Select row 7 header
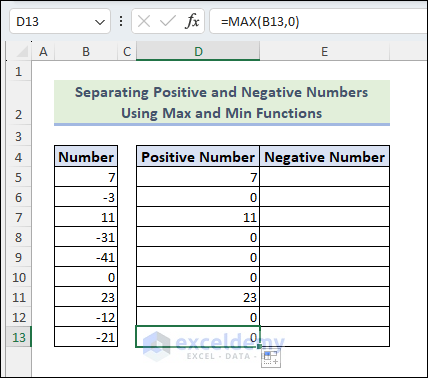This screenshot has height=378, width=428. (x=19, y=217)
